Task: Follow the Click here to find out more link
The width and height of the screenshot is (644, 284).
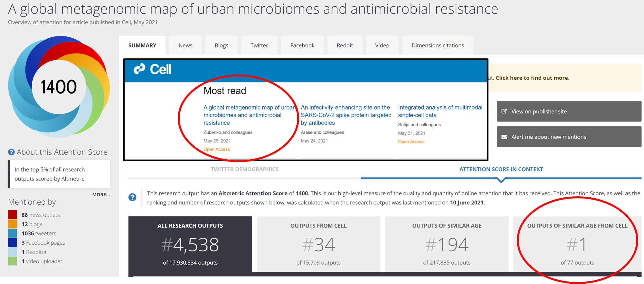Action: click(532, 78)
